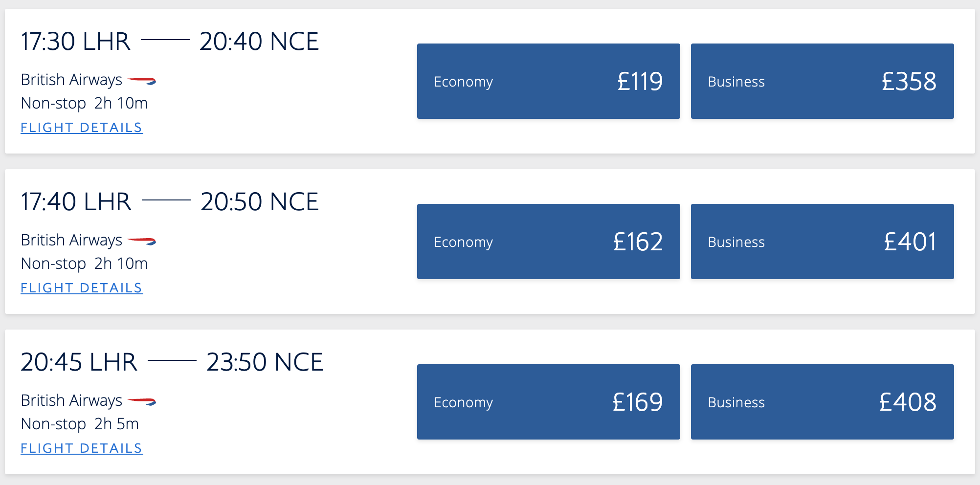
Task: Open Flight Details for 17:40 departure
Action: [82, 288]
